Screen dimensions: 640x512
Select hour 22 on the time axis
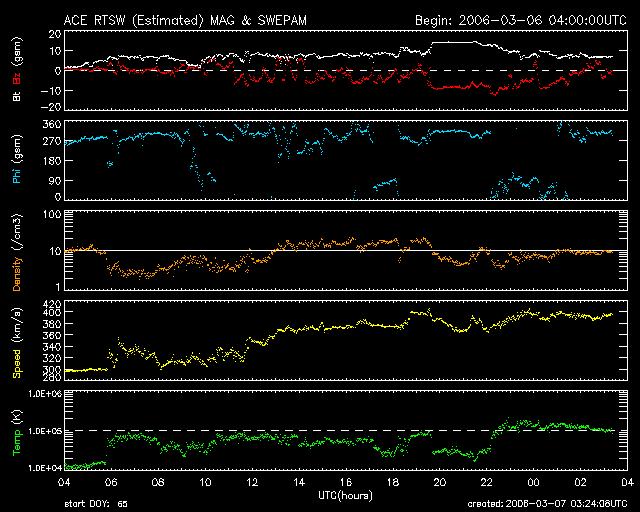[x=486, y=482]
